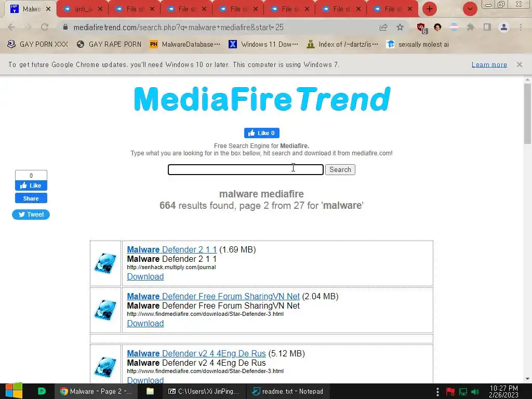This screenshot has width=532, height=399.
Task: Click the taskbar clock showing 10:27 PM
Action: (503, 391)
